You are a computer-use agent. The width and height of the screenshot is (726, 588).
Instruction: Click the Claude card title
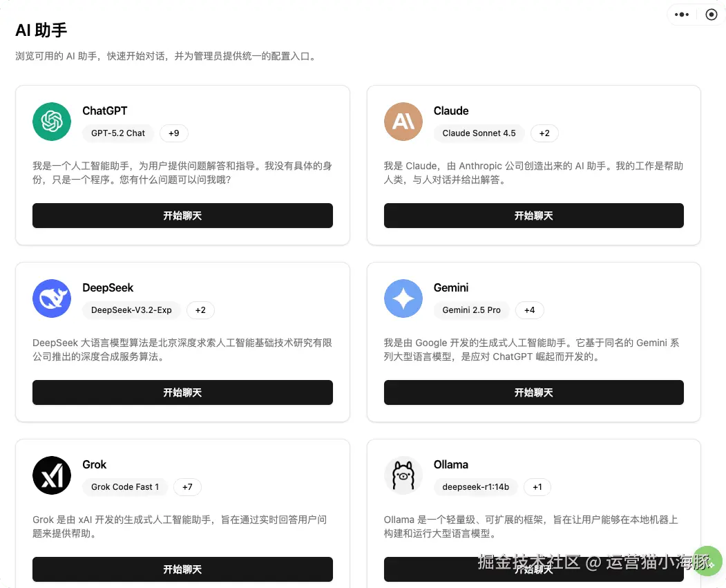(x=451, y=111)
